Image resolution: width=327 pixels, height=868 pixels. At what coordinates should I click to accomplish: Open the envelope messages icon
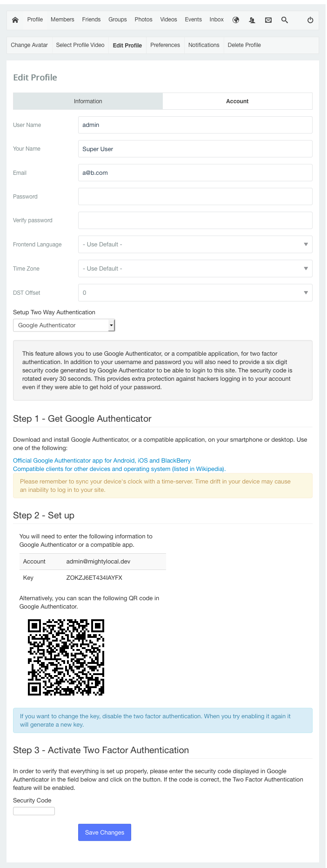click(268, 20)
